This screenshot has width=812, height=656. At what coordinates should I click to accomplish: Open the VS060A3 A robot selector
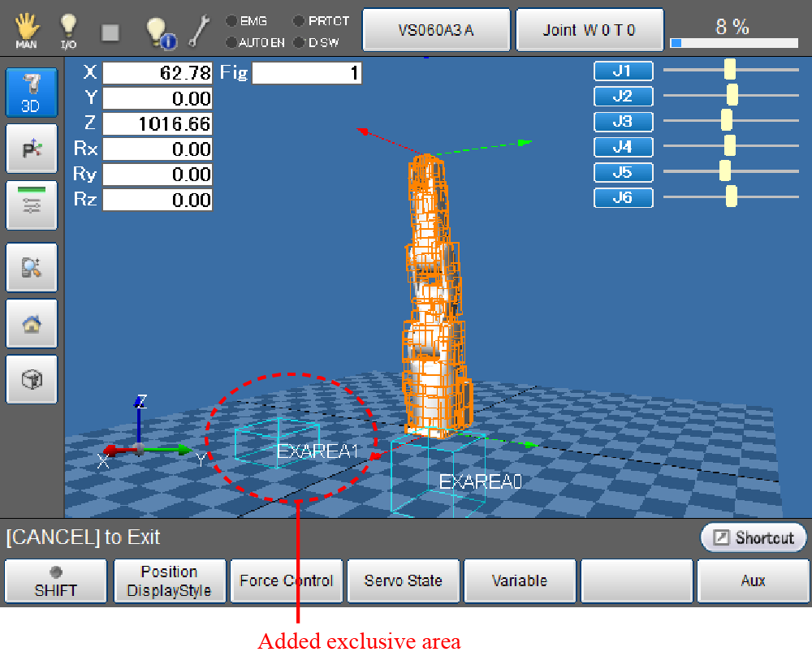[436, 30]
